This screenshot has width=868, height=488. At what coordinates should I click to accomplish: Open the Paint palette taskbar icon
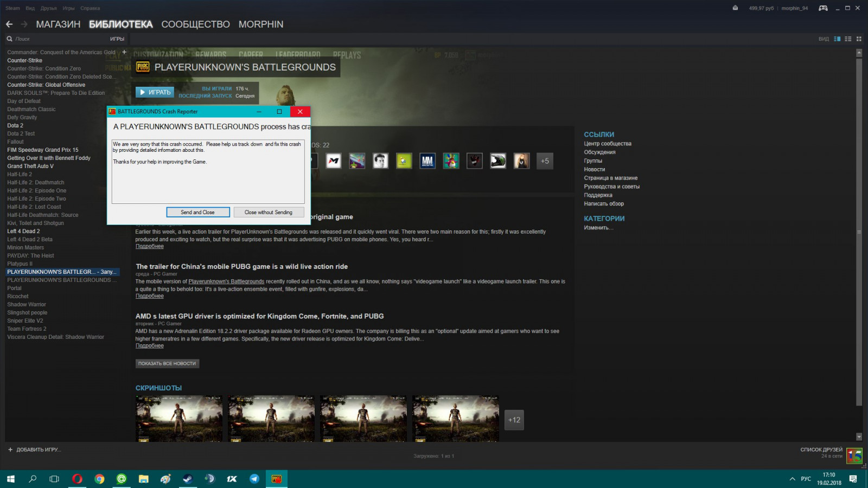coord(165,479)
